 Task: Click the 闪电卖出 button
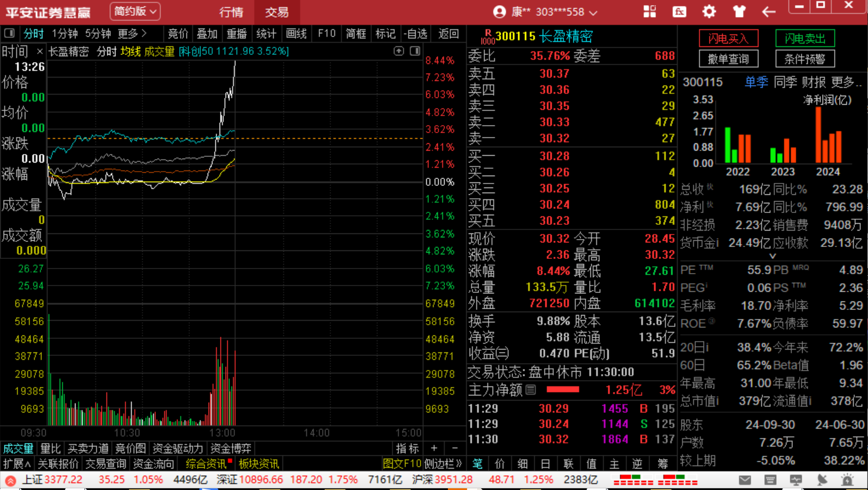(805, 39)
